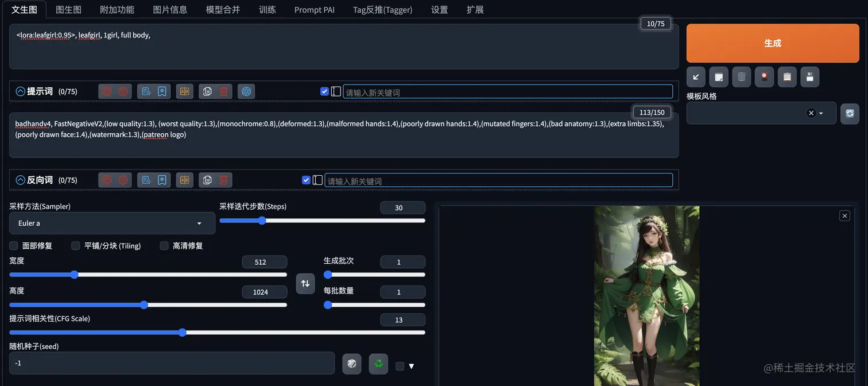Click the orange 生成 generate button
Screen dimensions: 868x386
point(772,43)
